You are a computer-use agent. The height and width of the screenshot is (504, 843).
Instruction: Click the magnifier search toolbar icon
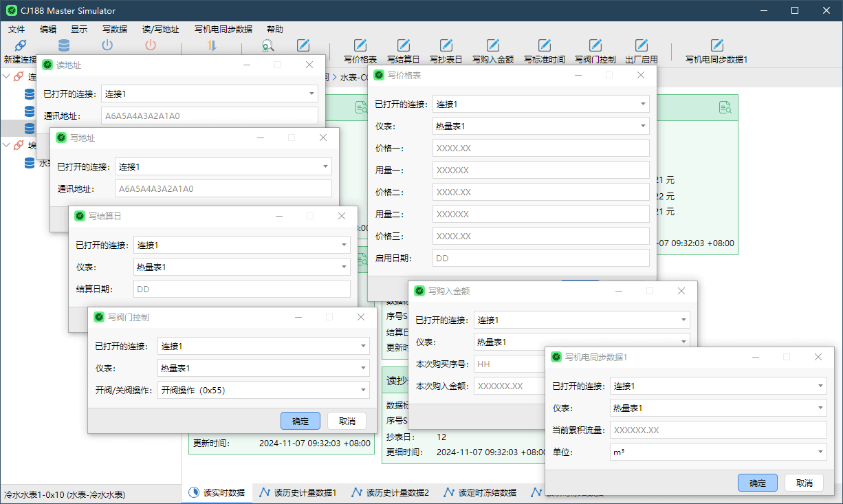click(268, 45)
